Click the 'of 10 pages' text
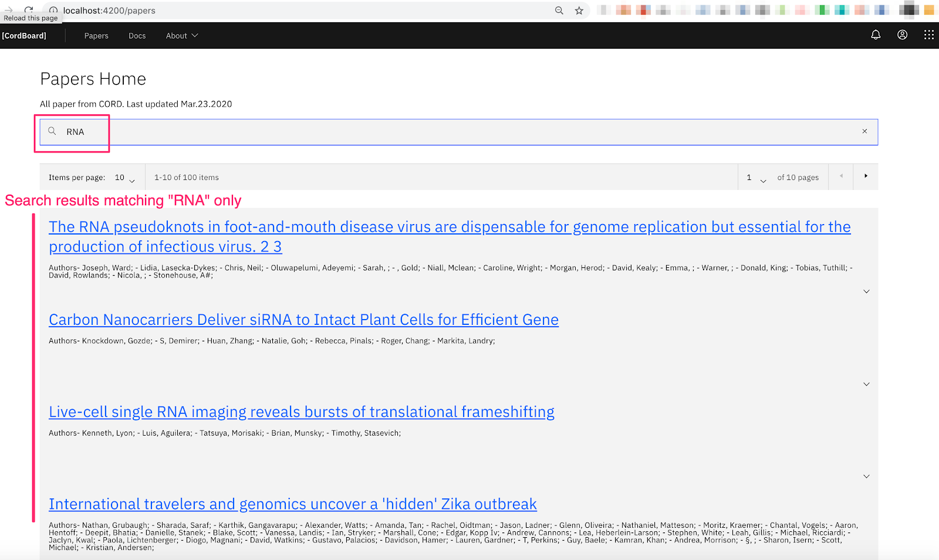This screenshot has width=939, height=560. click(798, 178)
